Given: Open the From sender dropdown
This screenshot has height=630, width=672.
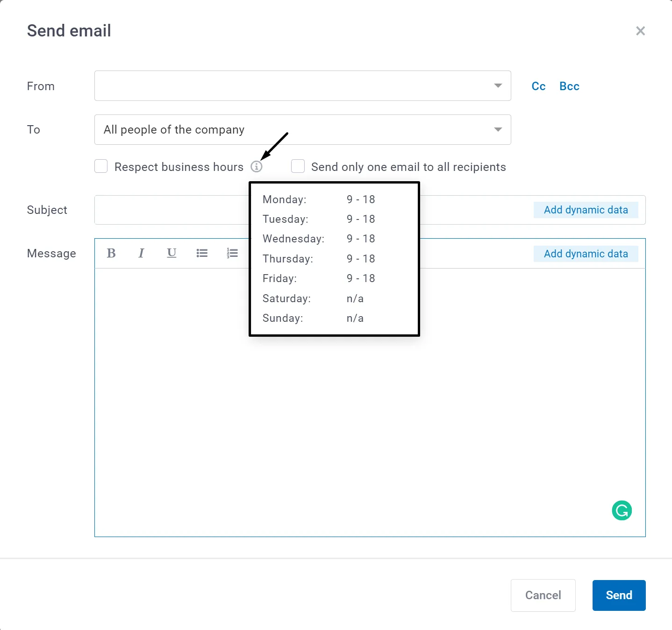Looking at the screenshot, I should (302, 86).
